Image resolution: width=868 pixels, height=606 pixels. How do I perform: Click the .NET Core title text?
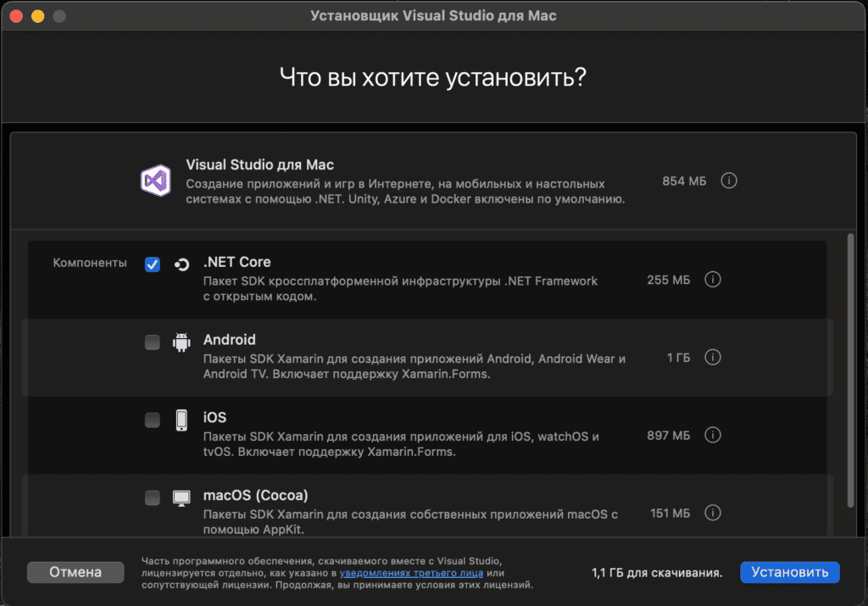pyautogui.click(x=237, y=262)
